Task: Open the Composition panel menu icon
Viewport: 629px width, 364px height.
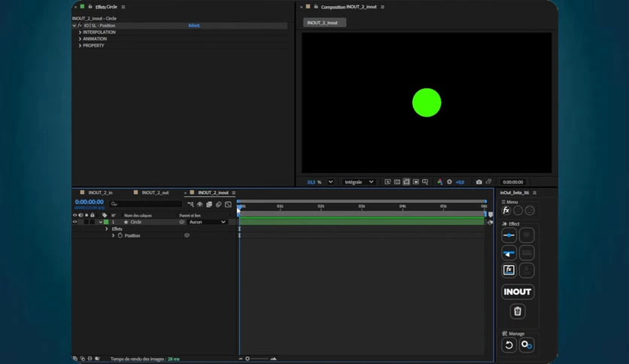Action: pos(382,7)
